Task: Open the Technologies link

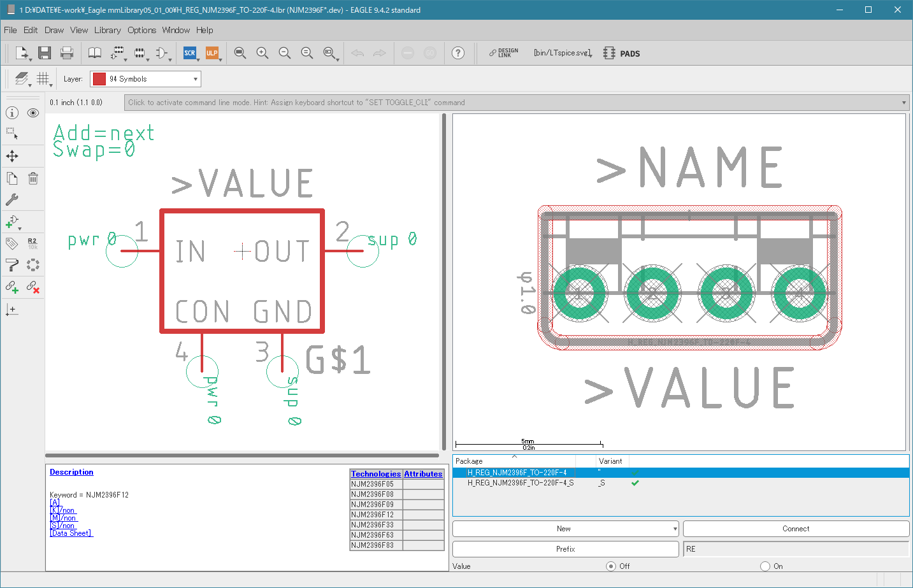Action: (376, 474)
